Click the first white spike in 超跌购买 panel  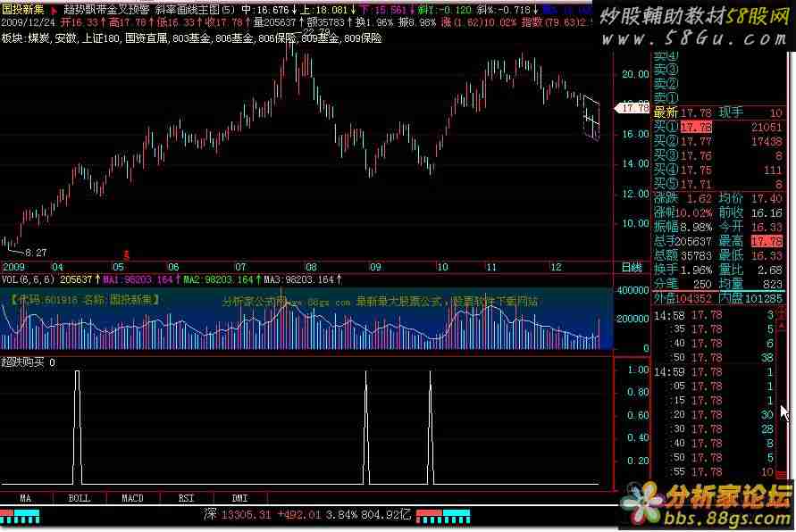[x=77, y=427]
